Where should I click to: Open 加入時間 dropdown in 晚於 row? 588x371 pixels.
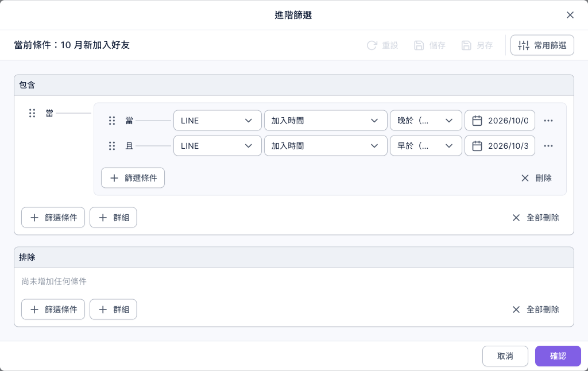(326, 121)
